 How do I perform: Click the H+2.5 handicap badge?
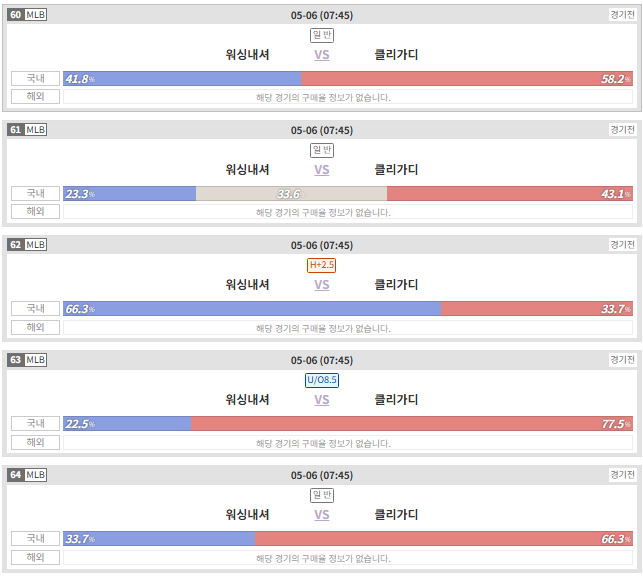[322, 265]
